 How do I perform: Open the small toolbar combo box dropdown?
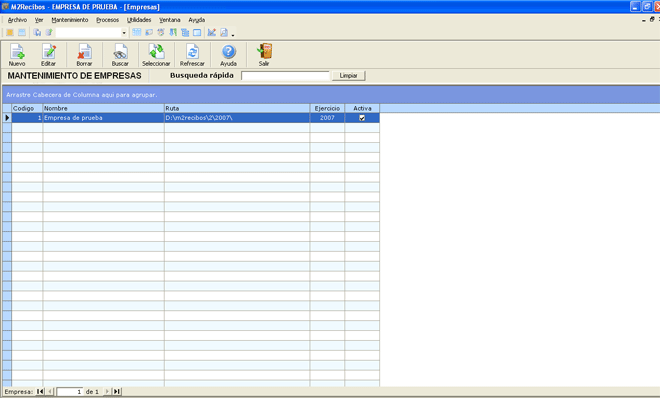point(124,33)
